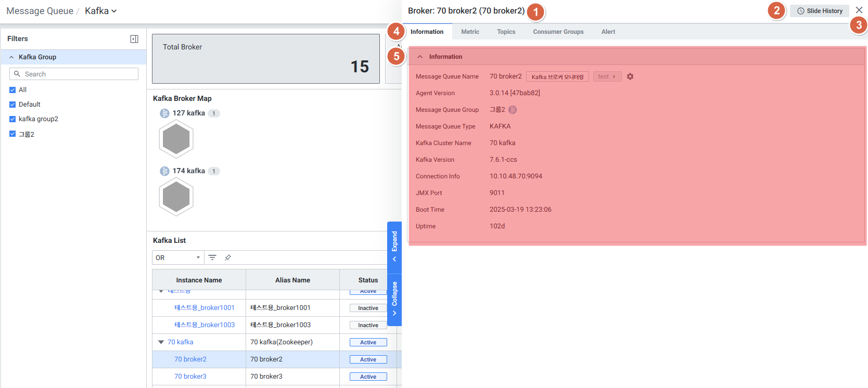
Task: Collapse the Filters panel icon
Action: tap(134, 39)
